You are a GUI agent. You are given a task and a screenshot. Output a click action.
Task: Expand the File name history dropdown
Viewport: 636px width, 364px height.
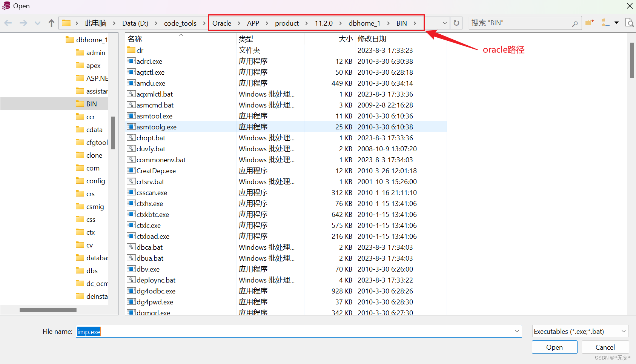(x=517, y=331)
